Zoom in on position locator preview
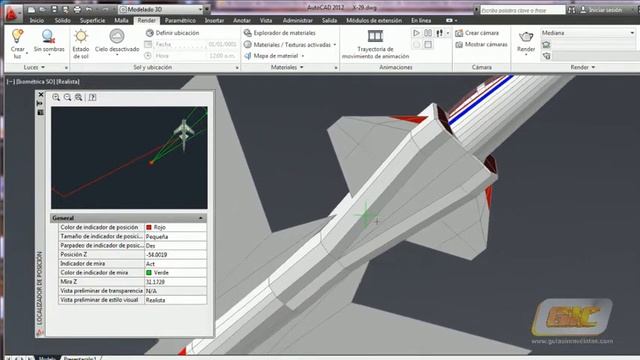Image resolution: width=640 pixels, height=360 pixels. click(x=56, y=97)
